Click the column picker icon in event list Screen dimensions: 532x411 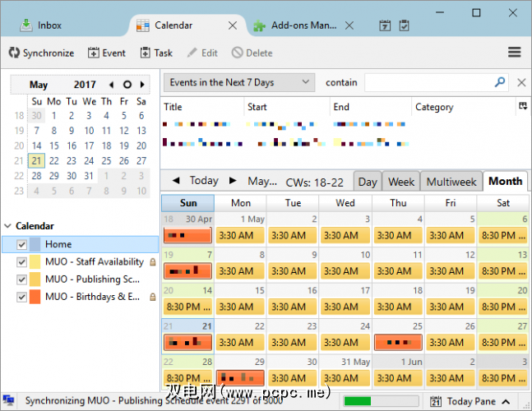point(522,106)
